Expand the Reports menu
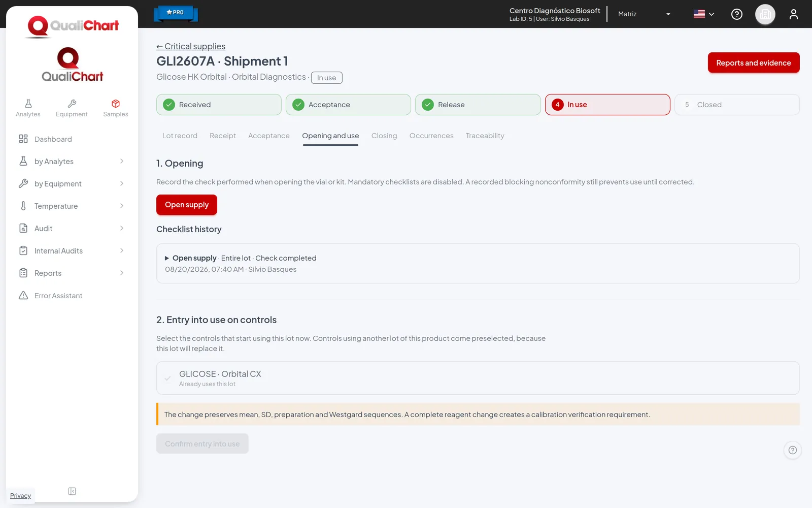Viewport: 812px width, 508px height. click(x=72, y=273)
